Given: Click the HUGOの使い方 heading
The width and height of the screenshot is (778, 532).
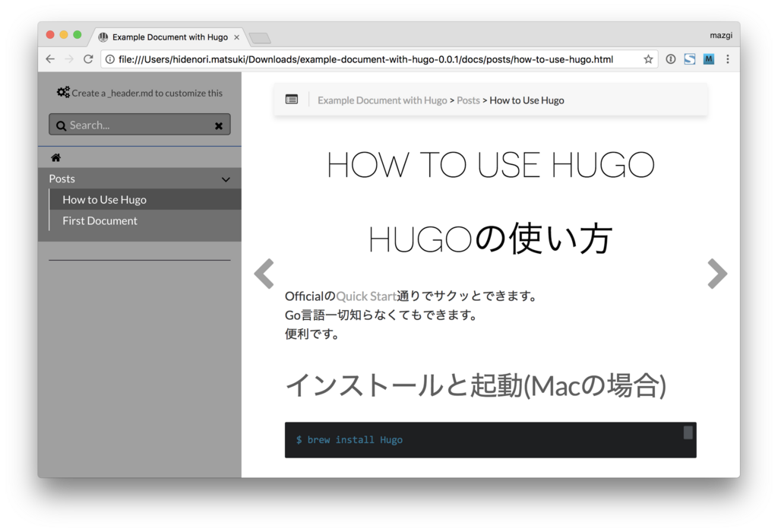Looking at the screenshot, I should (491, 239).
